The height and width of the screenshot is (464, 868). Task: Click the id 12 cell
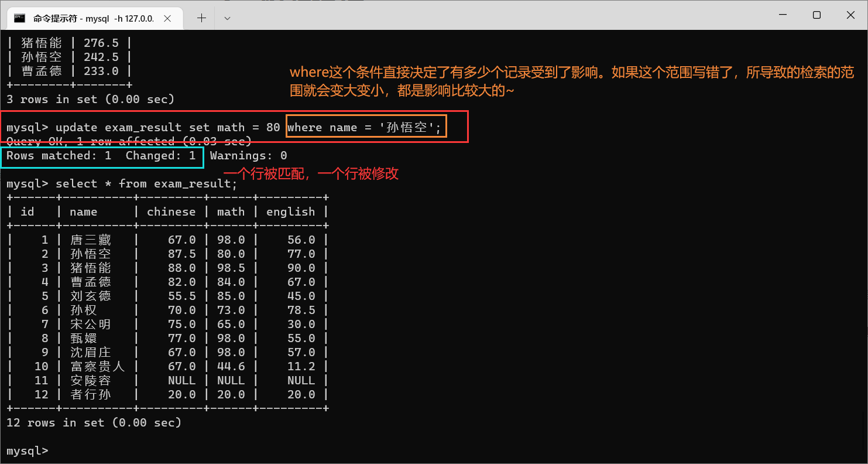pos(42,394)
